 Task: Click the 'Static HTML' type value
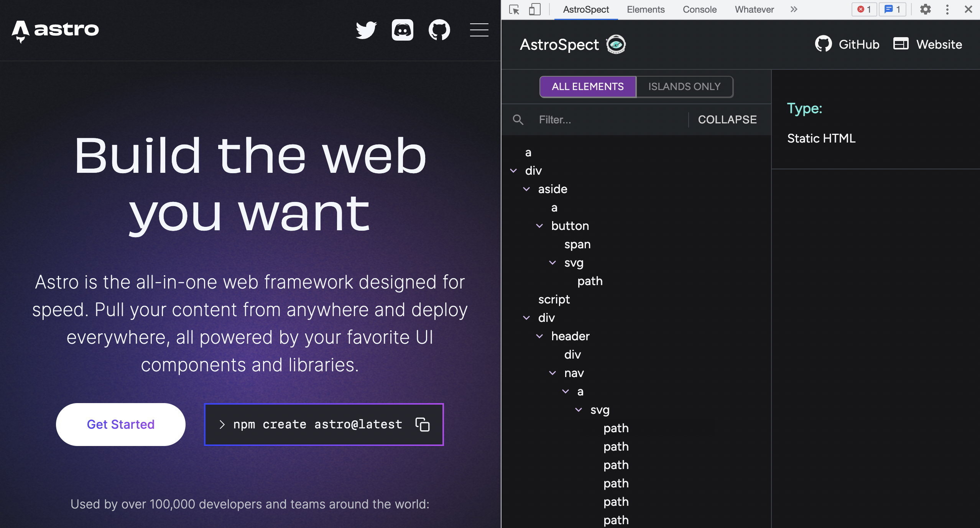coord(821,138)
